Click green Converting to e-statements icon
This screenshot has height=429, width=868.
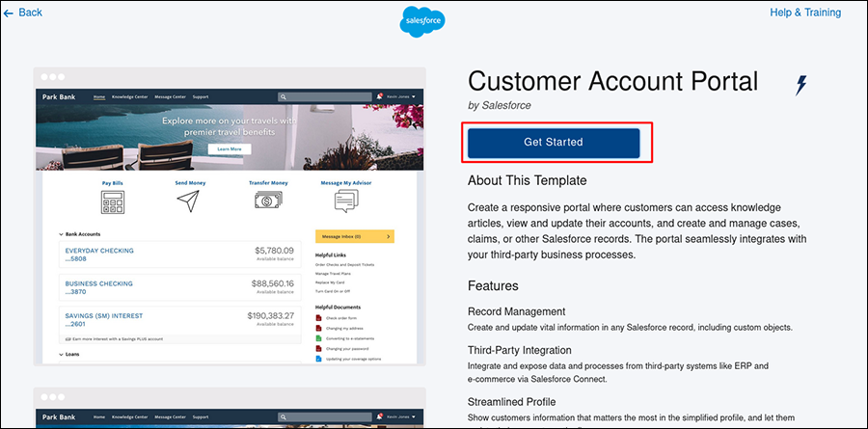(318, 338)
